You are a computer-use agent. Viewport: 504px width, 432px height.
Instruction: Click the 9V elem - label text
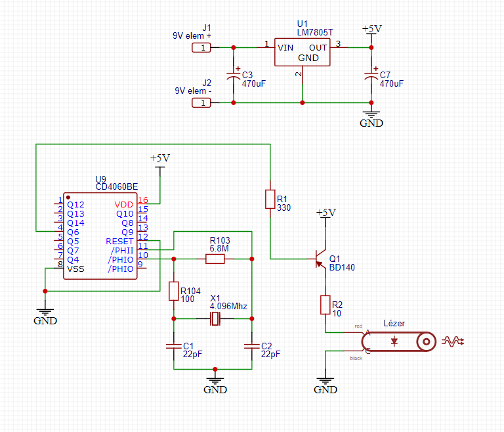pyautogui.click(x=193, y=91)
